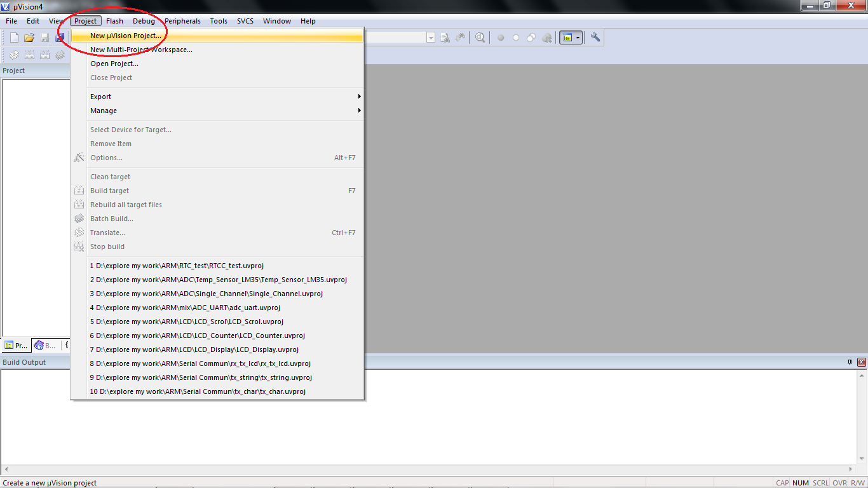The height and width of the screenshot is (488, 868).
Task: Open recent project LCD_Scrol.uvproj
Action: point(217,322)
